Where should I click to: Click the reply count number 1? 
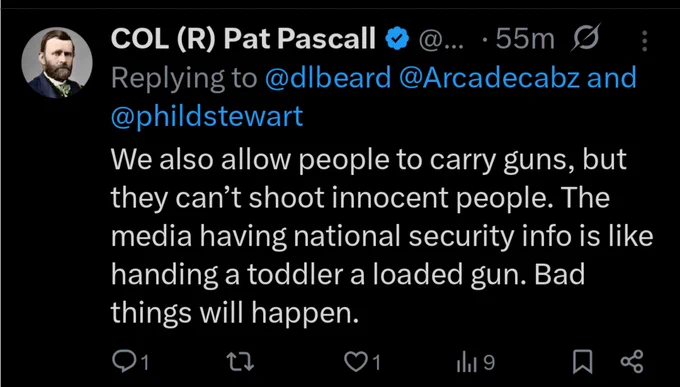[145, 363]
